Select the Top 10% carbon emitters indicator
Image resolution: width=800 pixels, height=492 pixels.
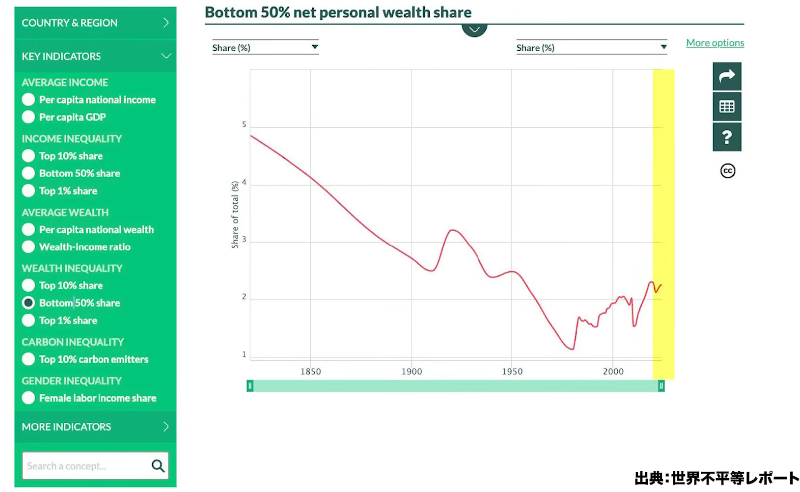(29, 359)
